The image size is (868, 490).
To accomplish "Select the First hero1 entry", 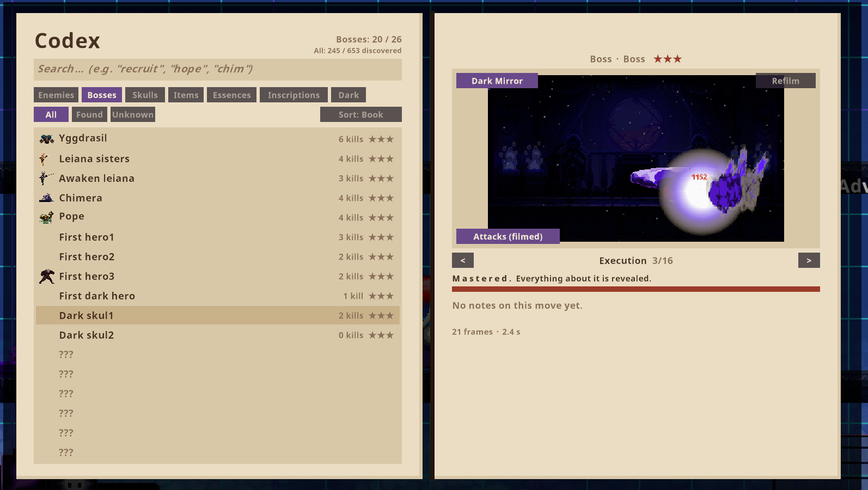I will point(218,237).
